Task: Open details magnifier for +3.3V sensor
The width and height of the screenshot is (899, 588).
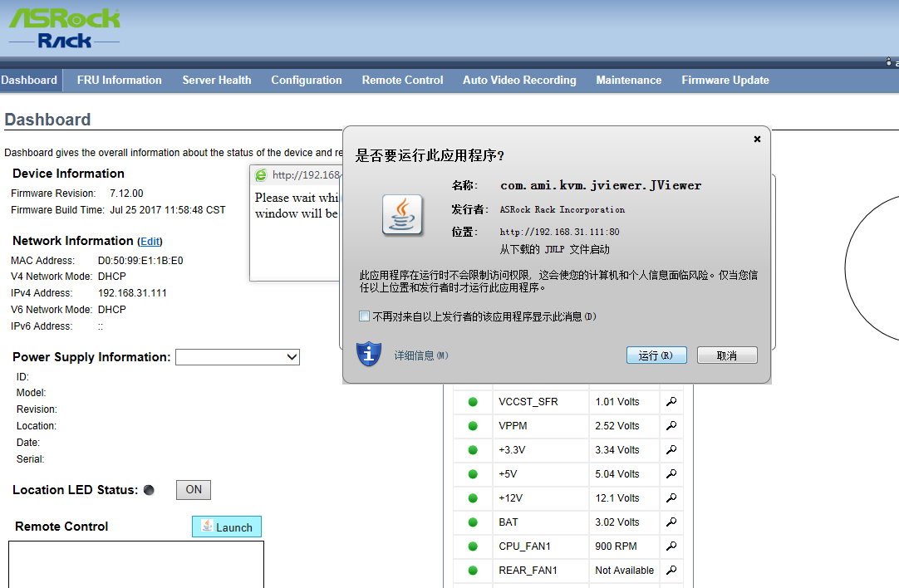Action: click(x=671, y=449)
